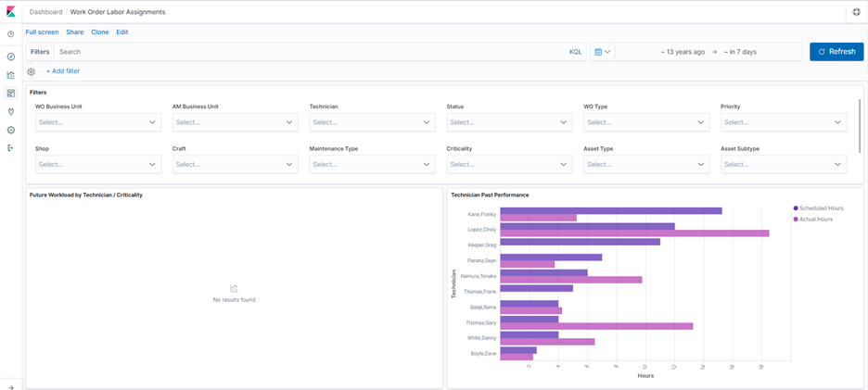Open the Recently viewed clock icon
The height and width of the screenshot is (390, 868).
pyautogui.click(x=10, y=34)
